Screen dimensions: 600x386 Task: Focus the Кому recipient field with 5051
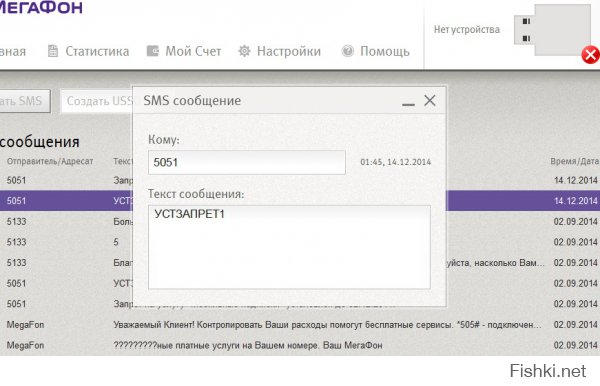[x=247, y=162]
